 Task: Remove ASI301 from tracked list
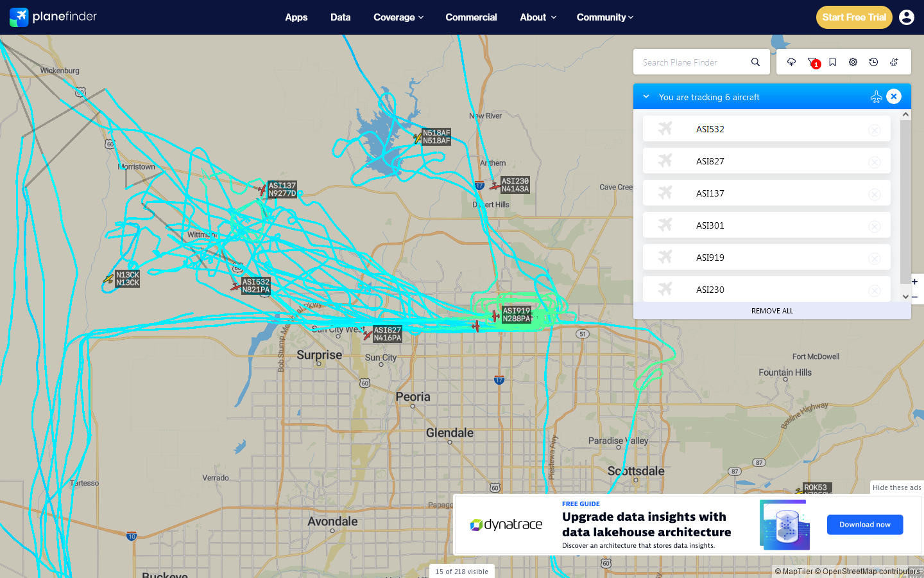(875, 226)
